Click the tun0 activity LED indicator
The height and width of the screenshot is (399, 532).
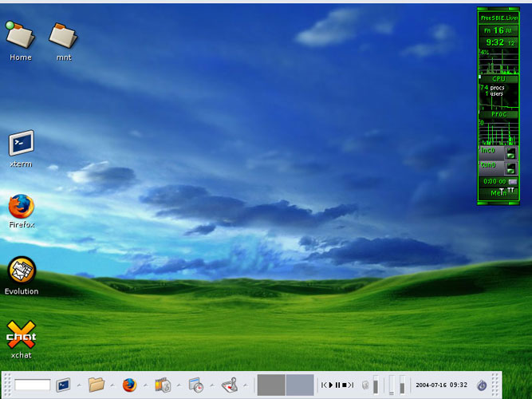511,168
